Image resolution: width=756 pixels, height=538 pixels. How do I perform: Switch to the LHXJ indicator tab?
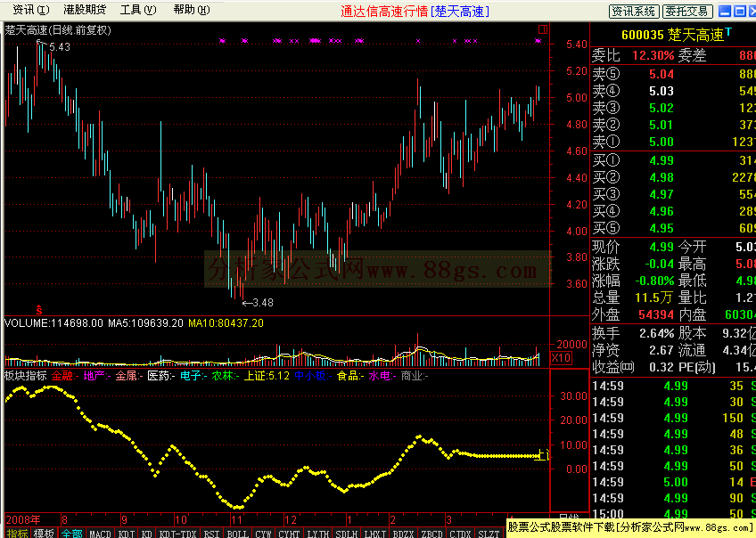point(374,534)
